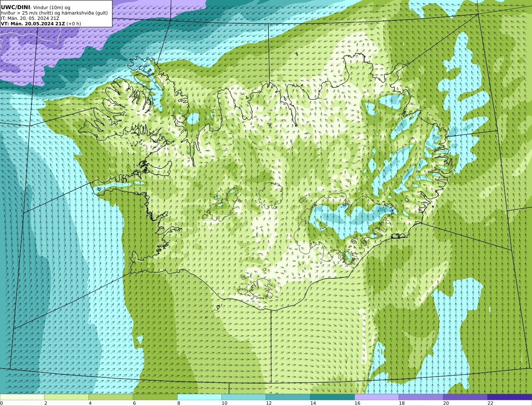Click the legend label '16'

357,403
